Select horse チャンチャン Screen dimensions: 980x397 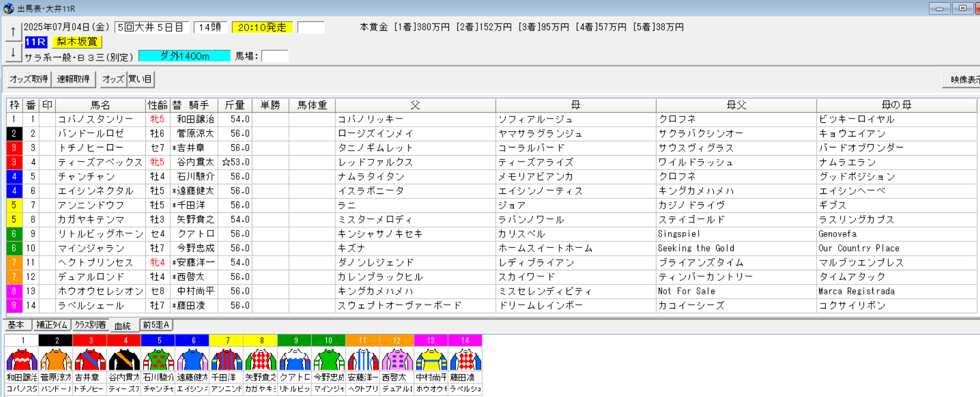tap(86, 176)
